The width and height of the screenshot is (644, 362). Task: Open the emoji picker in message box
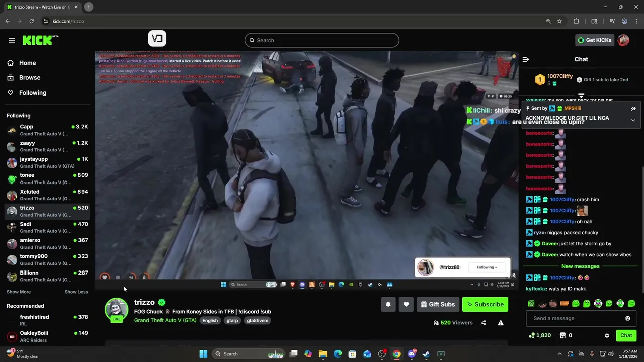click(627, 318)
